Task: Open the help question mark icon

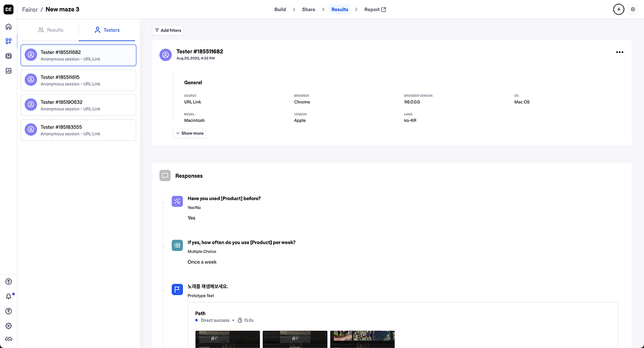Action: click(x=9, y=311)
